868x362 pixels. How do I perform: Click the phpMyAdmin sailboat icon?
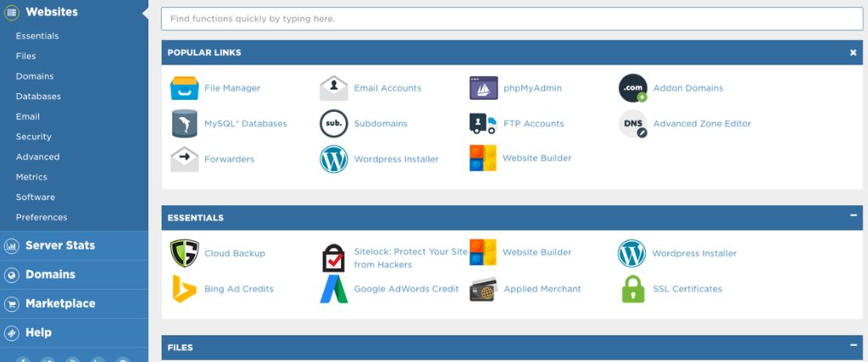[x=483, y=88]
